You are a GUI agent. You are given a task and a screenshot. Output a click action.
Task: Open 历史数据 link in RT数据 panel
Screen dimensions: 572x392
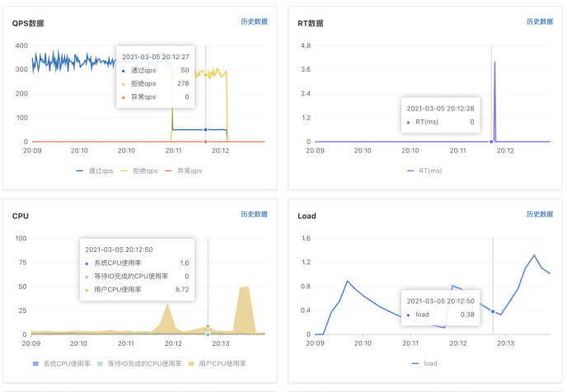(540, 21)
